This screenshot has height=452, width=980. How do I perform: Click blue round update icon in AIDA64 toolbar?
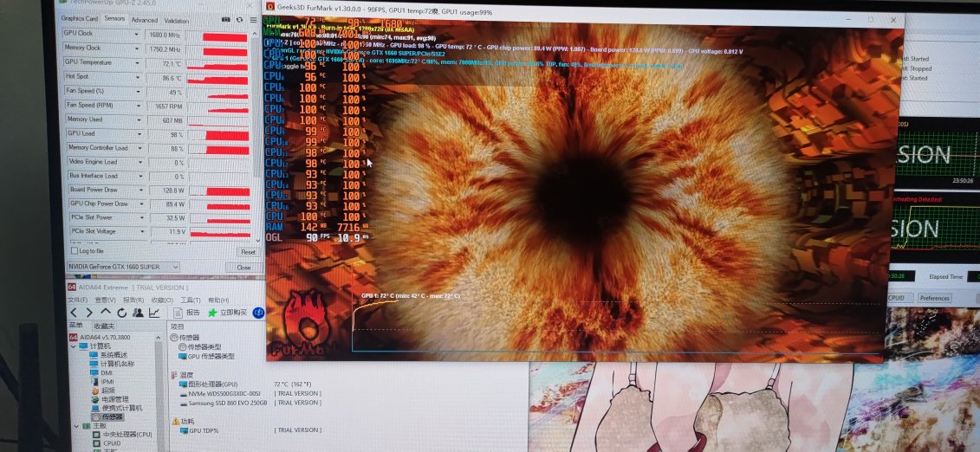click(258, 312)
